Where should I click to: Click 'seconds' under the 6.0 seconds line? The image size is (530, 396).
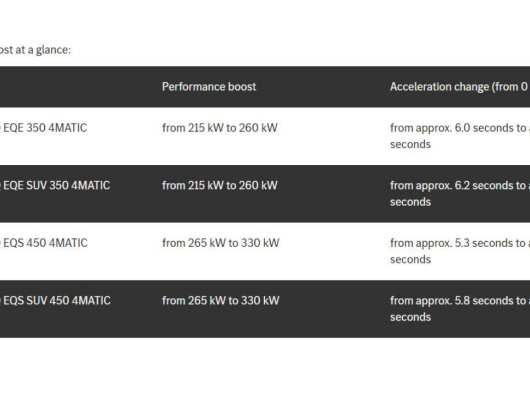(x=410, y=144)
